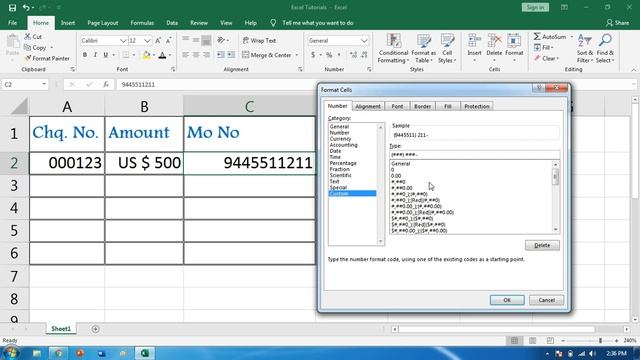Select Currency in Category list
640x360 pixels.
click(340, 139)
